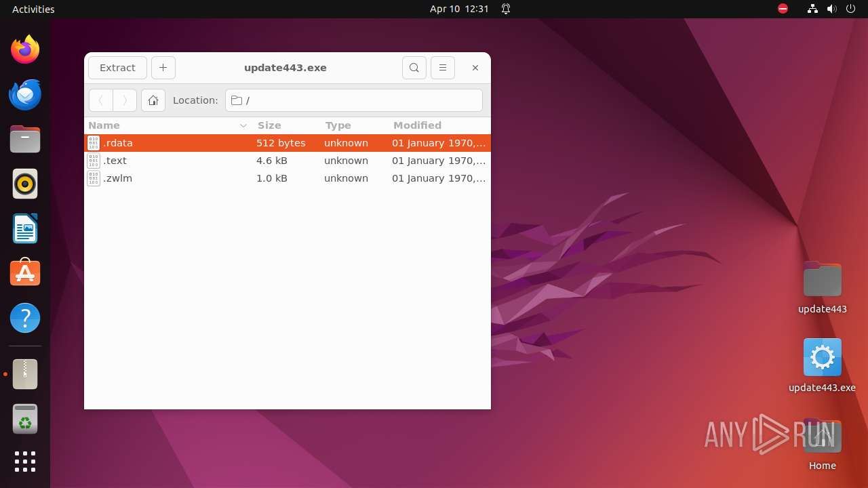Sort by Size column header
The width and height of the screenshot is (868, 488).
point(286,125)
